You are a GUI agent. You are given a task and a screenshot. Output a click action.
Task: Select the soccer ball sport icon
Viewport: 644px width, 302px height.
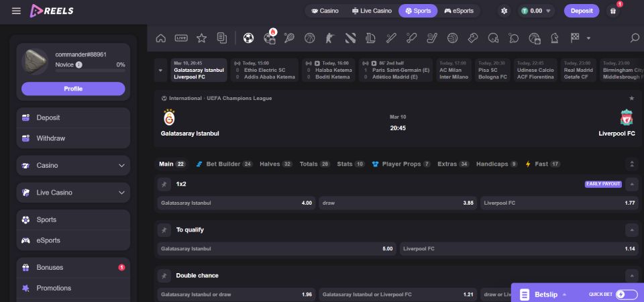pyautogui.click(x=248, y=38)
